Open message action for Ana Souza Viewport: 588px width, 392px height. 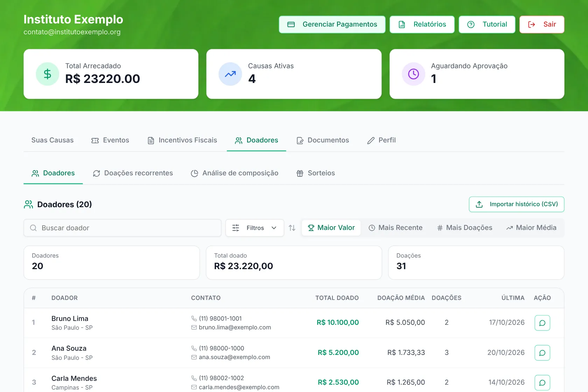click(x=542, y=353)
